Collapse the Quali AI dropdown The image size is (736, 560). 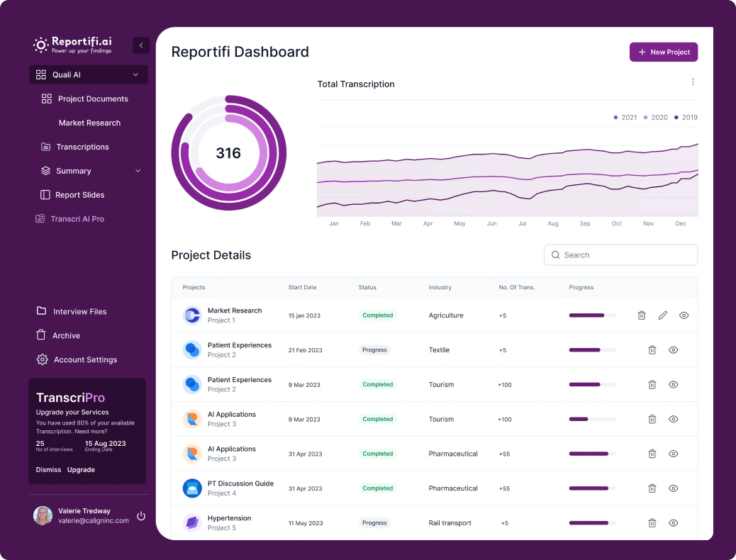click(135, 74)
